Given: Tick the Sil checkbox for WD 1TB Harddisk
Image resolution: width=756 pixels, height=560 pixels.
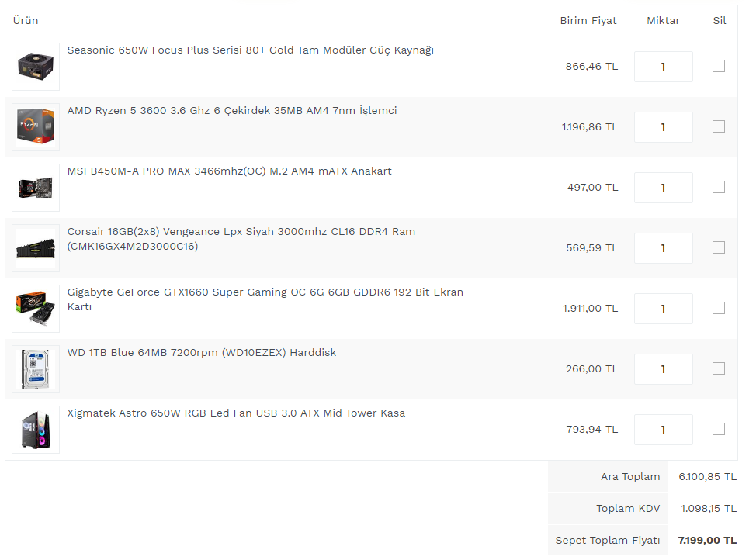Looking at the screenshot, I should pos(719,368).
